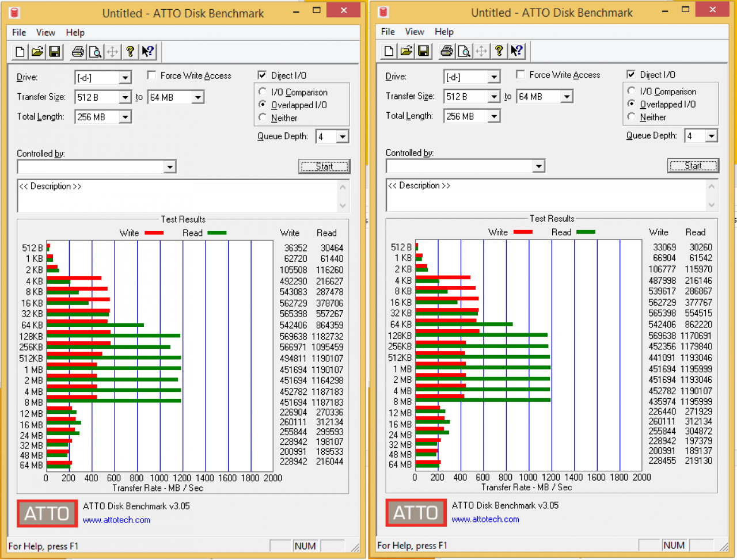Open File menu in left window
The height and width of the screenshot is (560, 737).
click(x=19, y=32)
